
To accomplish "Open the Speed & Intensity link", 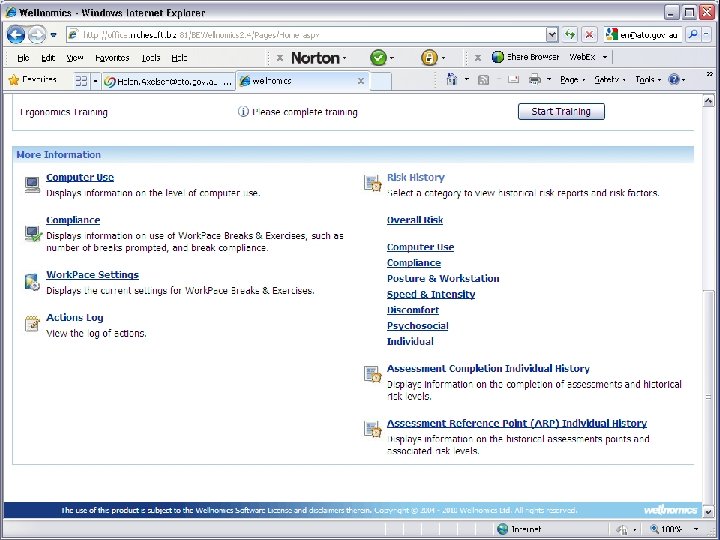I will click(x=431, y=294).
